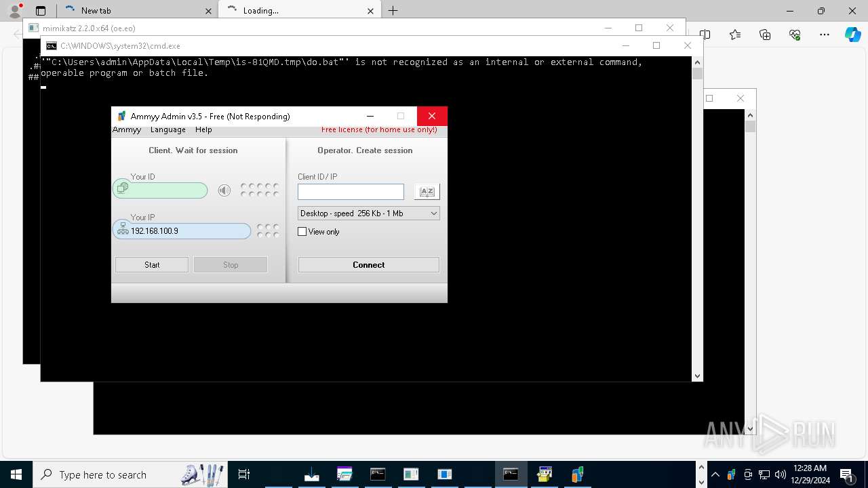The width and height of the screenshot is (868, 488).
Task: Open the browser Favorites star icon
Action: click(x=735, y=35)
